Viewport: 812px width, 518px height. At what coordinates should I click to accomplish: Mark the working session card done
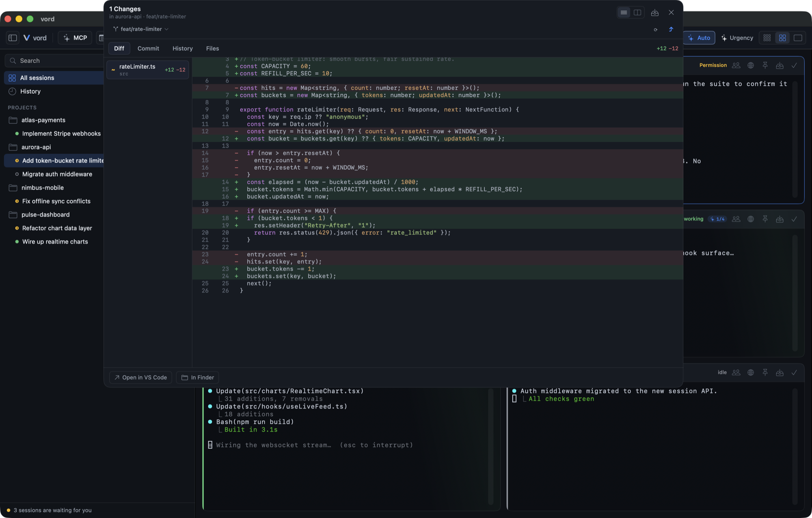794,219
